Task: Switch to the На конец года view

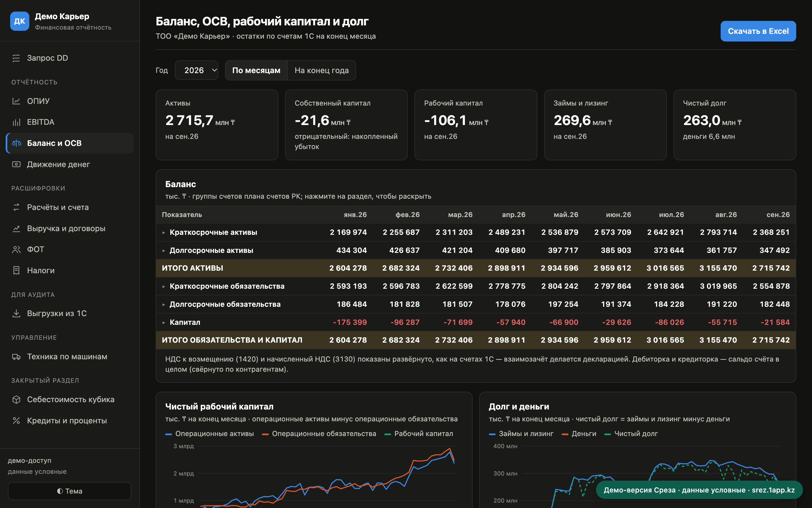Action: click(321, 70)
